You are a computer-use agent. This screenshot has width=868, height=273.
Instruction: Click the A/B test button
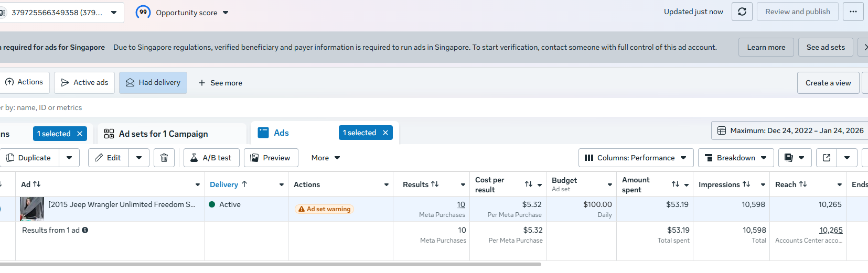click(211, 158)
